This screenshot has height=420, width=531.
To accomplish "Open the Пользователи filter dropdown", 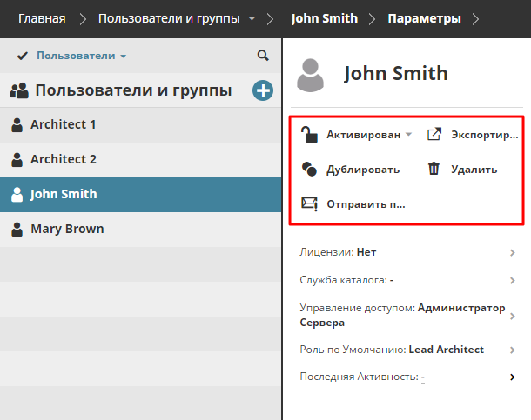I will point(81,56).
